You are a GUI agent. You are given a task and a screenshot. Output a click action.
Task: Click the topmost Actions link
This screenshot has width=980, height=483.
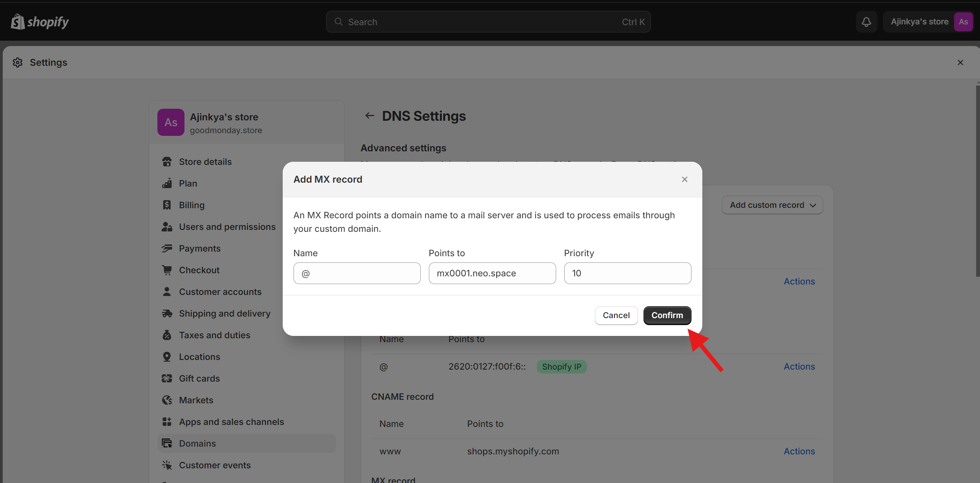click(799, 281)
